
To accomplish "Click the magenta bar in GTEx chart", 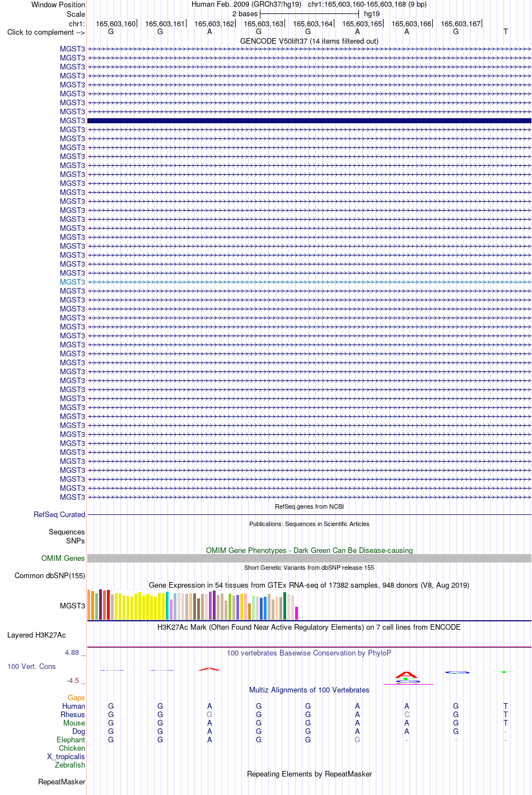I will [x=297, y=613].
